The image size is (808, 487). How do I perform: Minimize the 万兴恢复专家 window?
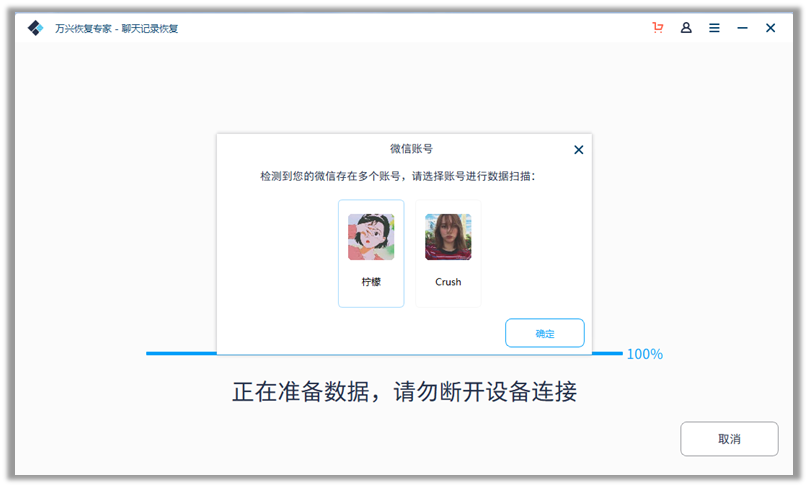[x=742, y=28]
